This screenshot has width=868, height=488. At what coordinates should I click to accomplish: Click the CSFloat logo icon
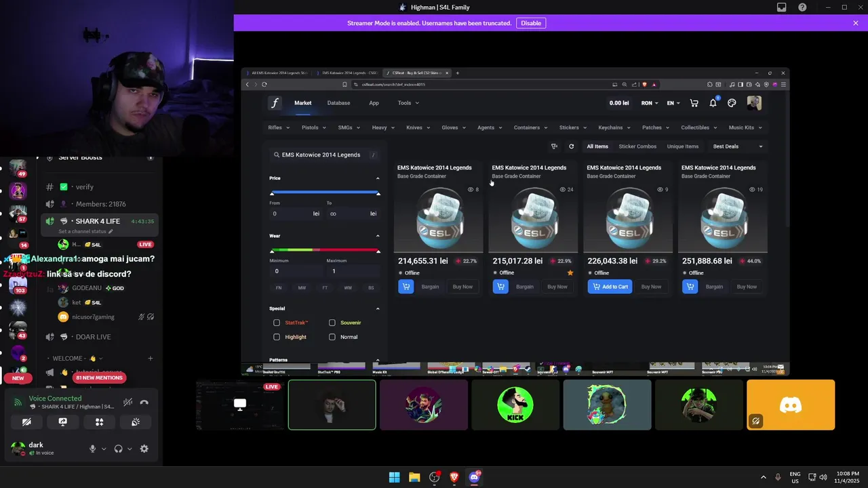tap(275, 103)
